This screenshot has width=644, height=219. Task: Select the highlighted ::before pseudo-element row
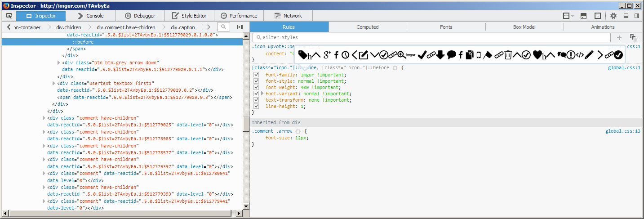[x=122, y=41]
